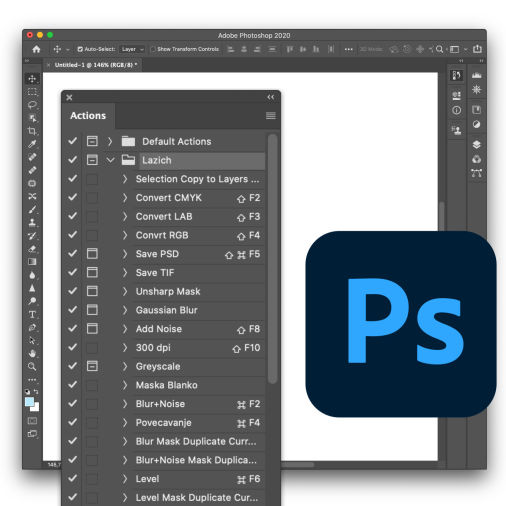This screenshot has height=506, width=506.
Task: Click the Home icon in options bar
Action: [x=36, y=49]
